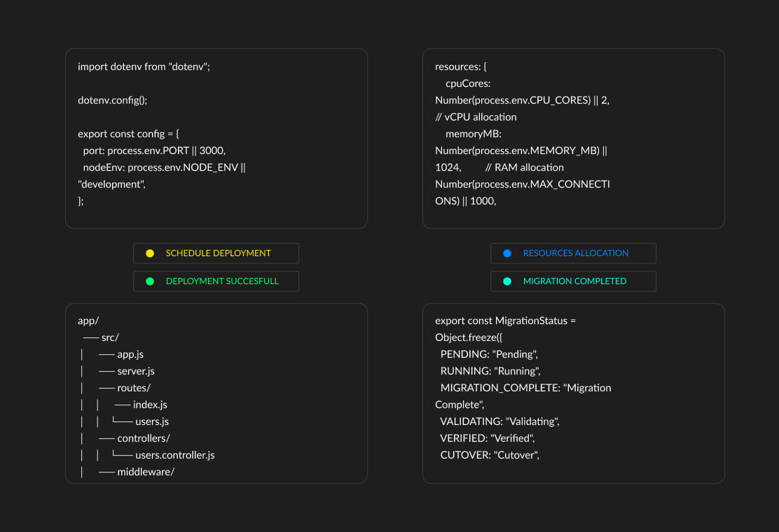Click the 'VERIFIED: "Verified",' line
This screenshot has width=779, height=532.
[x=488, y=439]
